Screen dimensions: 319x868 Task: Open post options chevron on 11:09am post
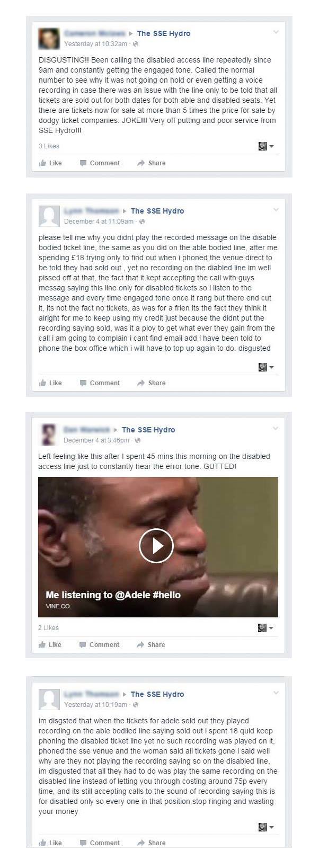[x=276, y=210]
